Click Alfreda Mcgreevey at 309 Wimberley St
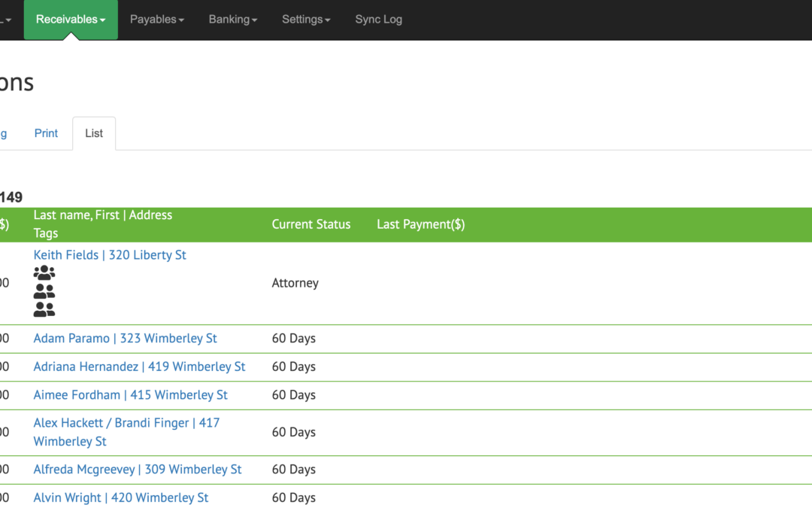Image resolution: width=812 pixels, height=508 pixels. pyautogui.click(x=138, y=470)
